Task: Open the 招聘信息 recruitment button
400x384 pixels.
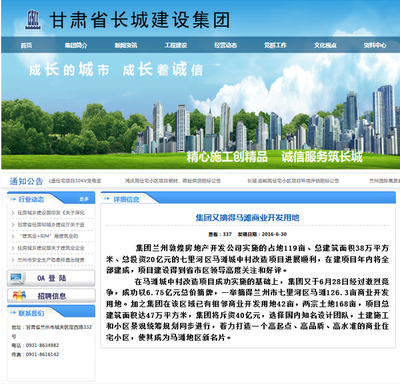Action: click(51, 296)
